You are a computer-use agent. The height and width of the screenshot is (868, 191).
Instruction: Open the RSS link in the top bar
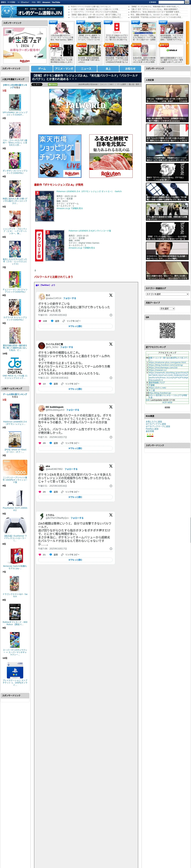[x=34, y=2]
